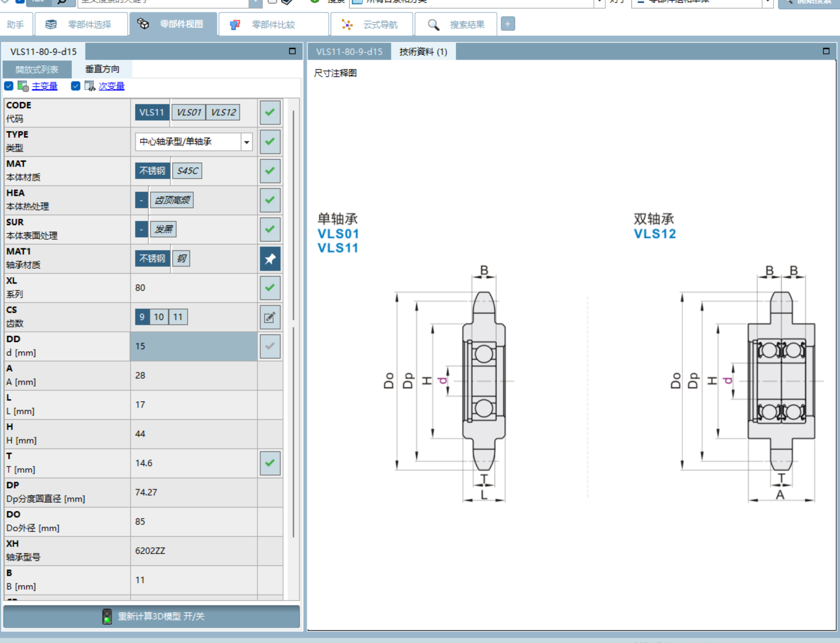Toggle the 主变量 checkbox

click(x=9, y=86)
